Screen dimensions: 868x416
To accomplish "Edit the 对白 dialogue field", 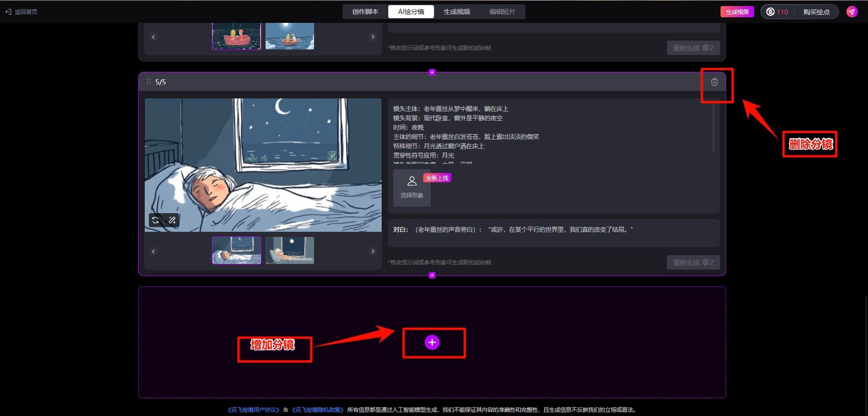I will coord(553,233).
